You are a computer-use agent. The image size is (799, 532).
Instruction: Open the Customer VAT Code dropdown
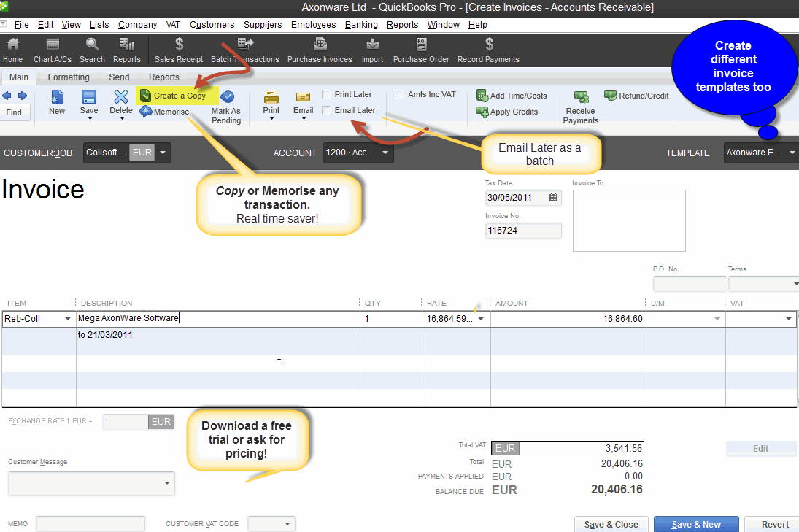coord(287,524)
